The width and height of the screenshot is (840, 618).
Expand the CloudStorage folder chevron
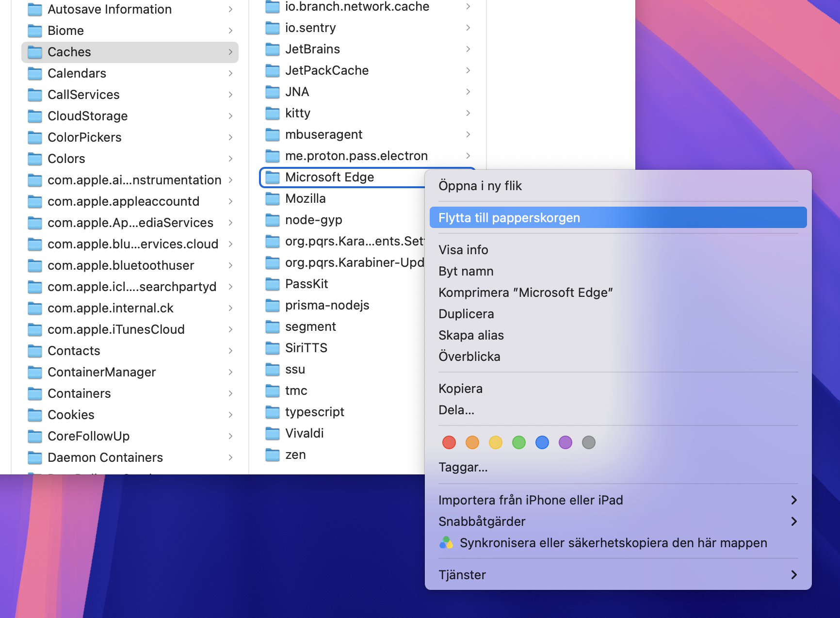[x=230, y=116]
